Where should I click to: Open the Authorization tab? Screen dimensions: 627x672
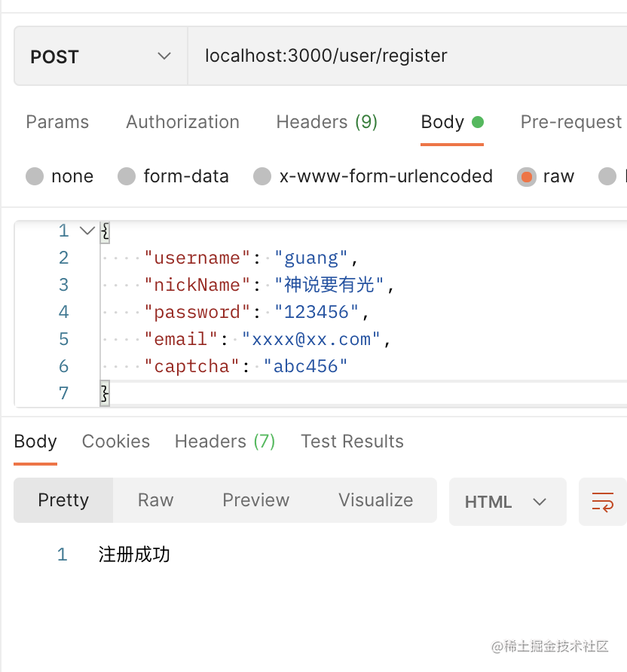point(182,122)
